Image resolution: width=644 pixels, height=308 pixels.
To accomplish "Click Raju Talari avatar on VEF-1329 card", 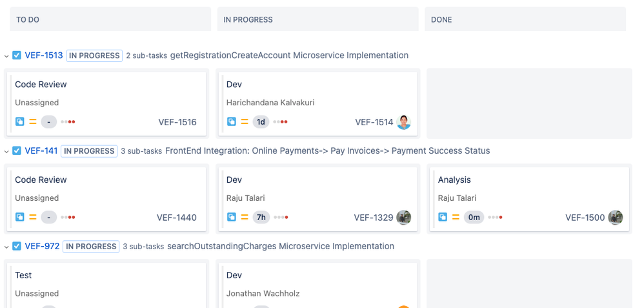I will (x=404, y=217).
